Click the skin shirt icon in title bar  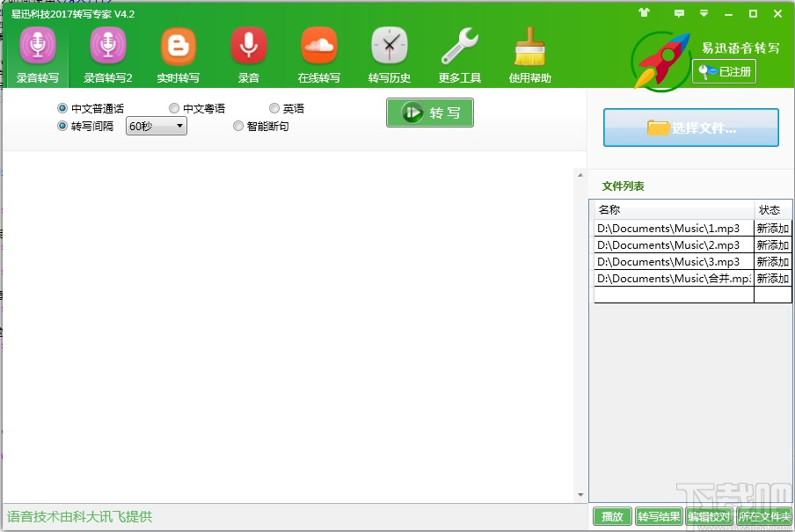[x=645, y=12]
